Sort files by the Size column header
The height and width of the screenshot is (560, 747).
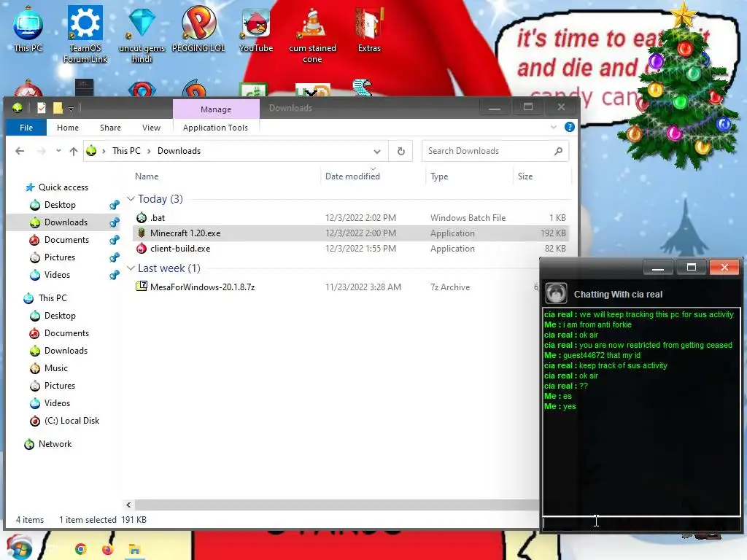coord(525,176)
